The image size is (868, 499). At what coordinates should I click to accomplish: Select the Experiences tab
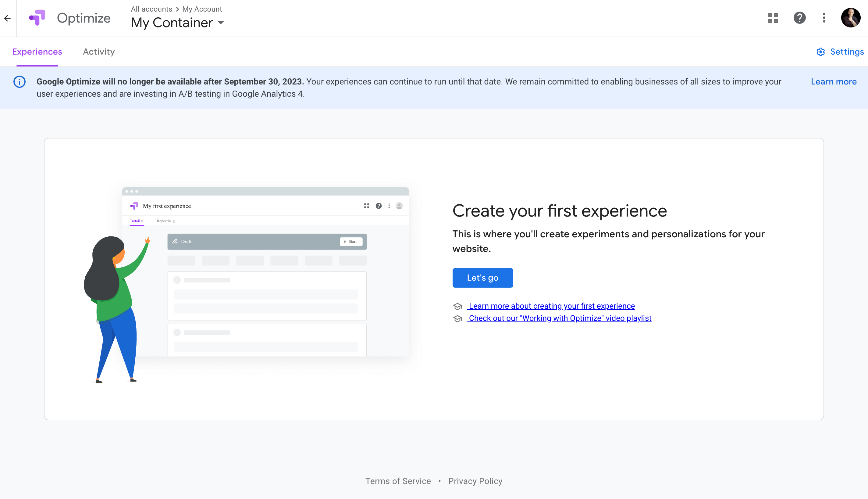pos(37,52)
